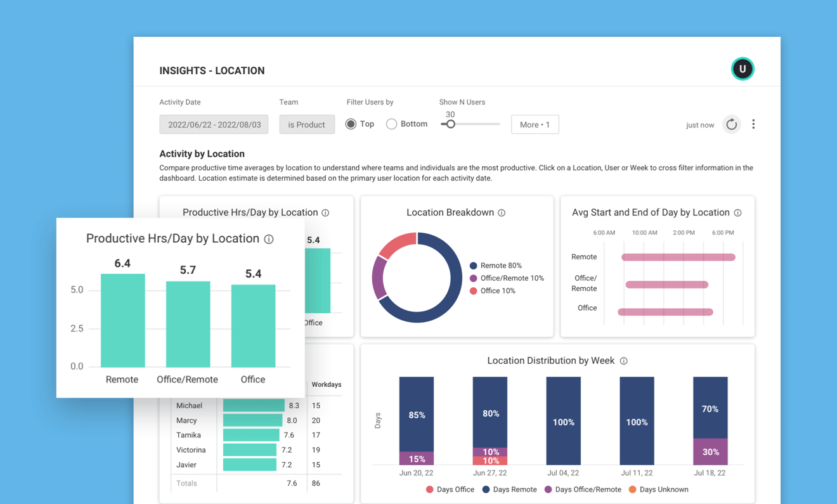Select the Bottom radio button

391,124
